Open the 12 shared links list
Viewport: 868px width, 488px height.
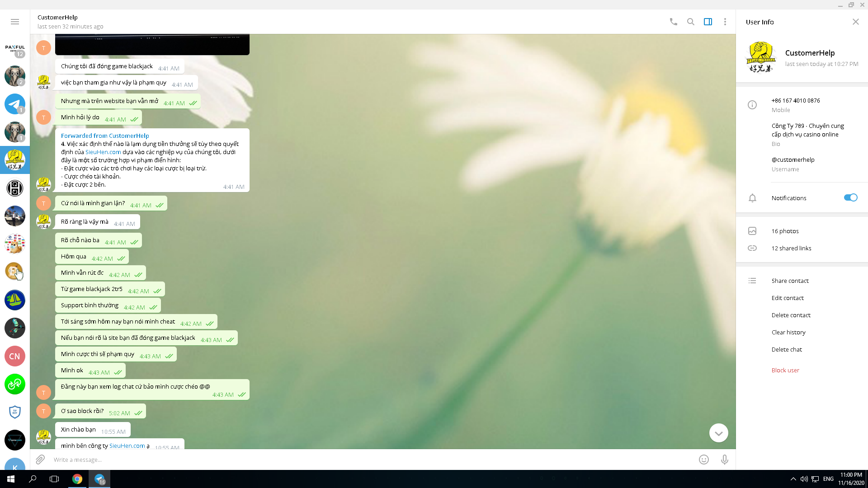[x=791, y=248]
